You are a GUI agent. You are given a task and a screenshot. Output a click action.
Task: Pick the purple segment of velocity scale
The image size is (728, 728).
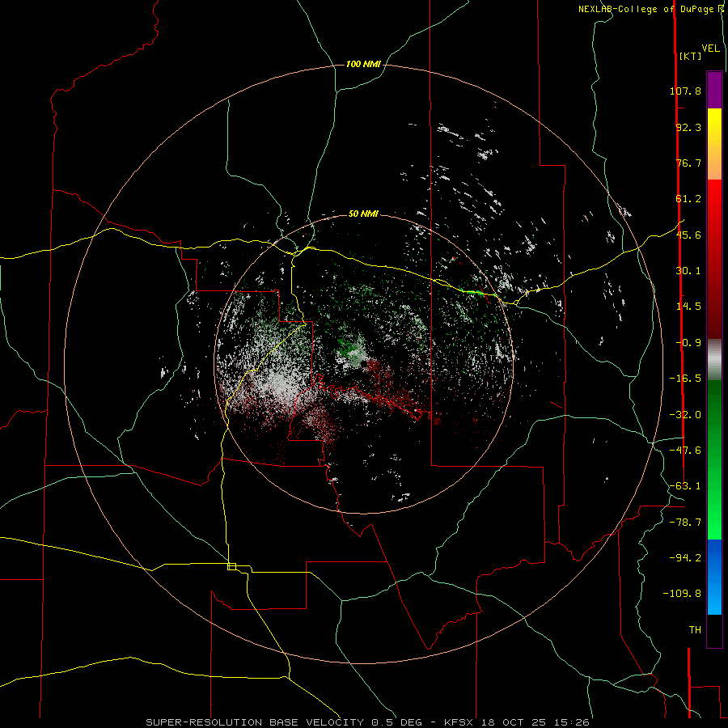pyautogui.click(x=714, y=90)
